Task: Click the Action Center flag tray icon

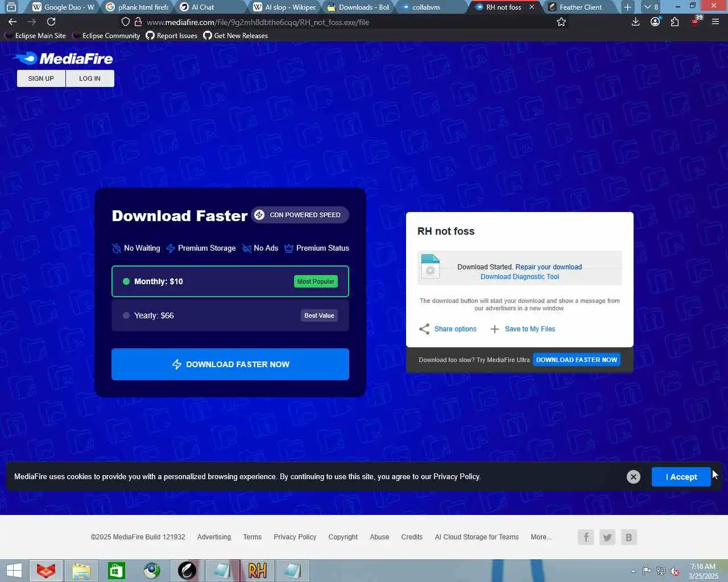Action: pos(647,571)
